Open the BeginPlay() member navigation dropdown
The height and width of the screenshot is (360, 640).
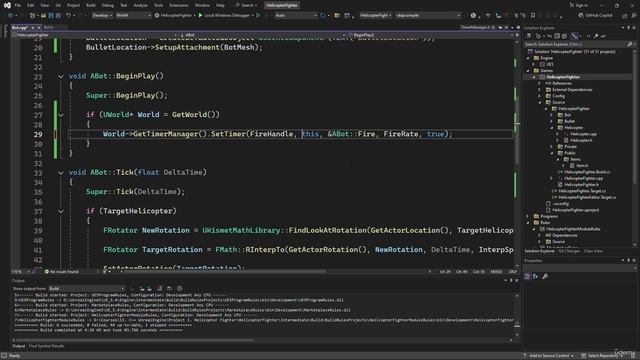(431, 35)
